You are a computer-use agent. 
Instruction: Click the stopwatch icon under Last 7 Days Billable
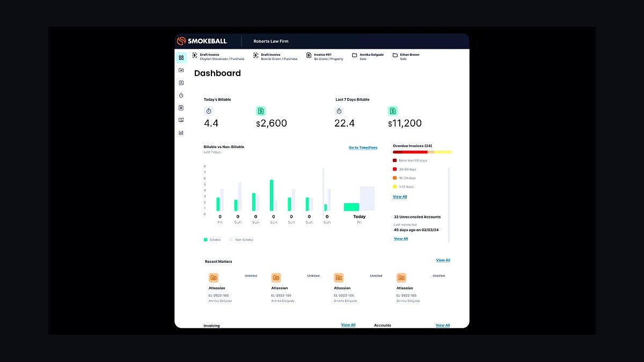[x=339, y=111]
